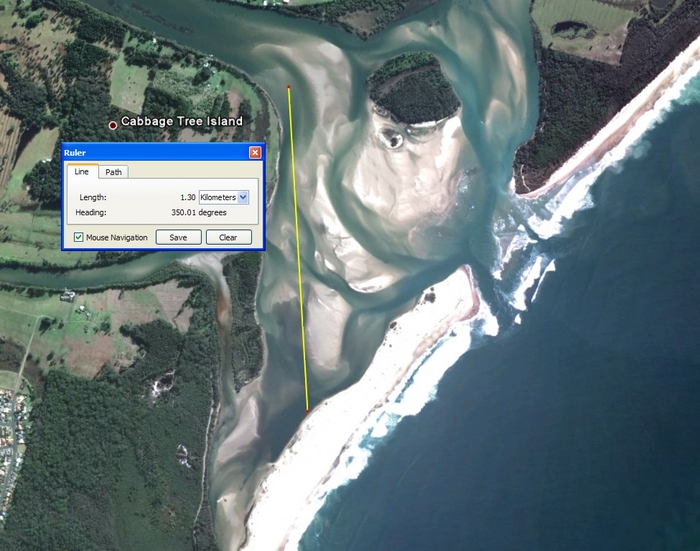The width and height of the screenshot is (700, 551).
Task: Switch to the Path tab in Ruler
Action: pyautogui.click(x=113, y=172)
